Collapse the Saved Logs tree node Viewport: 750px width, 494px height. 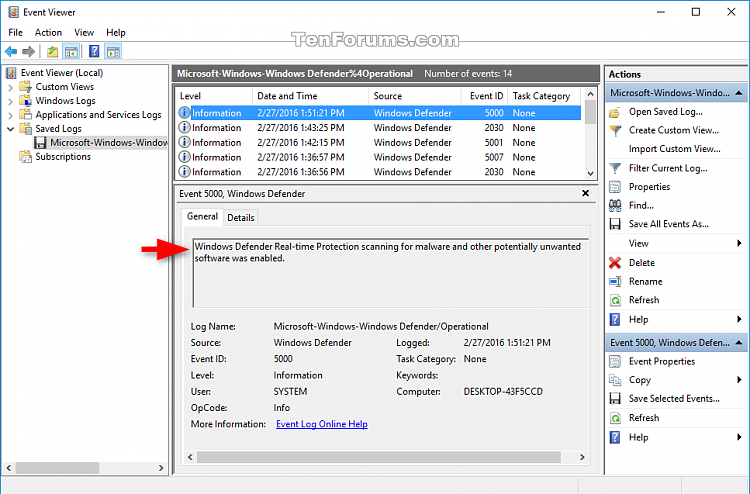pos(11,129)
